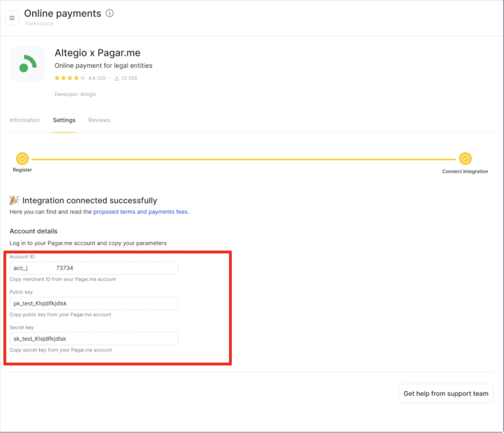Open the Reviews tab
The height and width of the screenshot is (433, 504).
point(99,120)
